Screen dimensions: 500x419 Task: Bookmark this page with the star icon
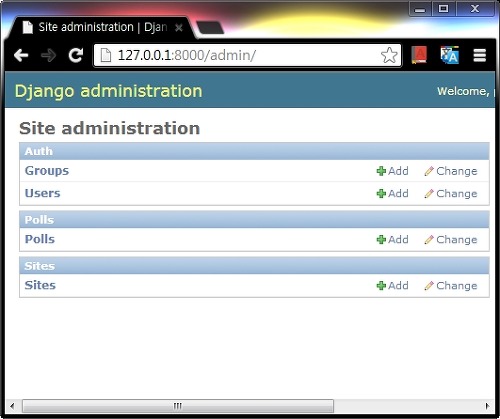point(389,55)
